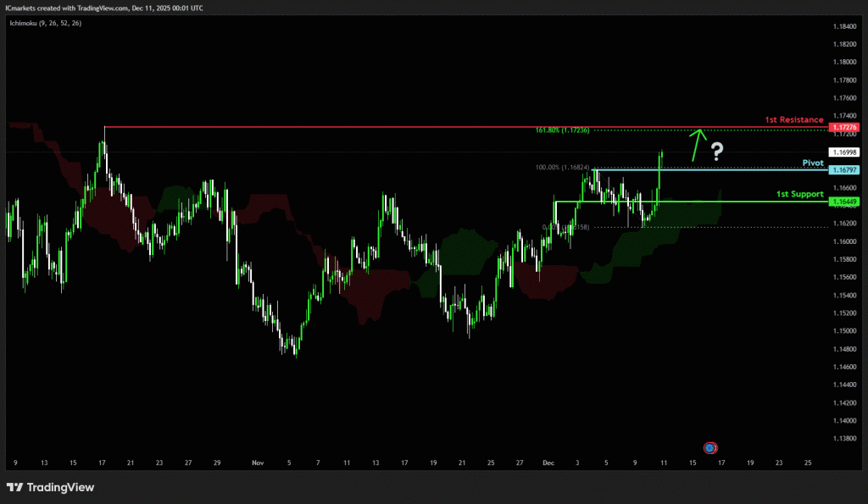Click the economic event marker icon

coord(710,447)
